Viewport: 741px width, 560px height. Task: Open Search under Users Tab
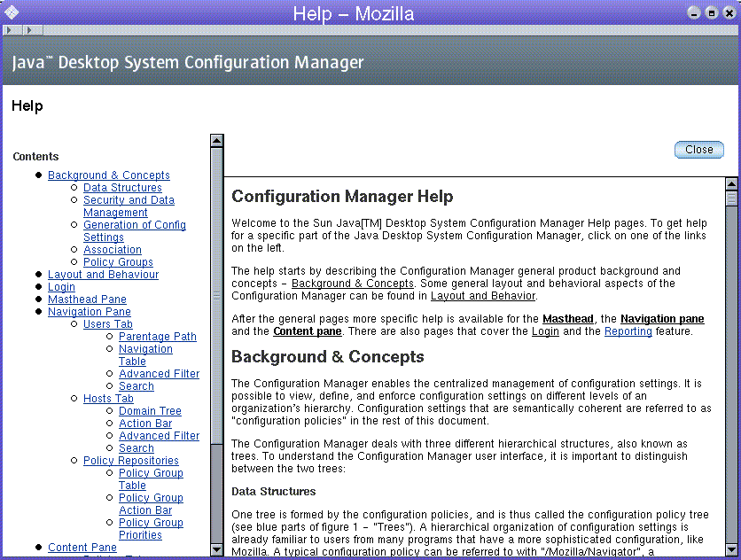coord(136,386)
